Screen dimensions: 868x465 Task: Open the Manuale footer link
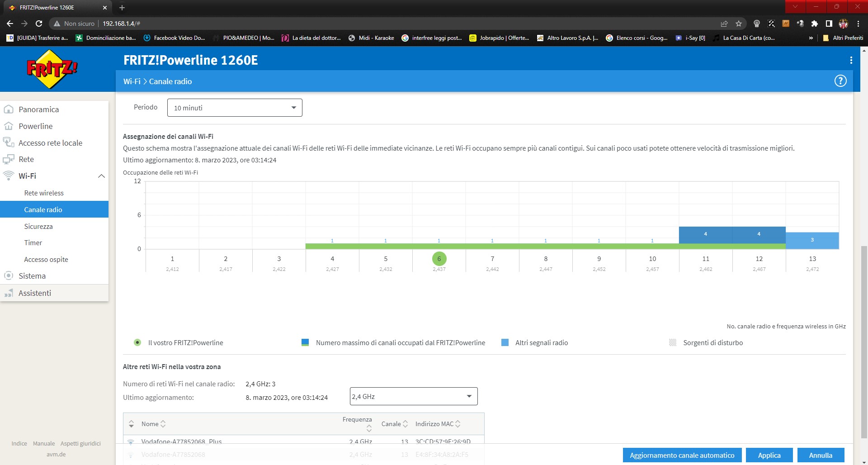click(x=44, y=443)
